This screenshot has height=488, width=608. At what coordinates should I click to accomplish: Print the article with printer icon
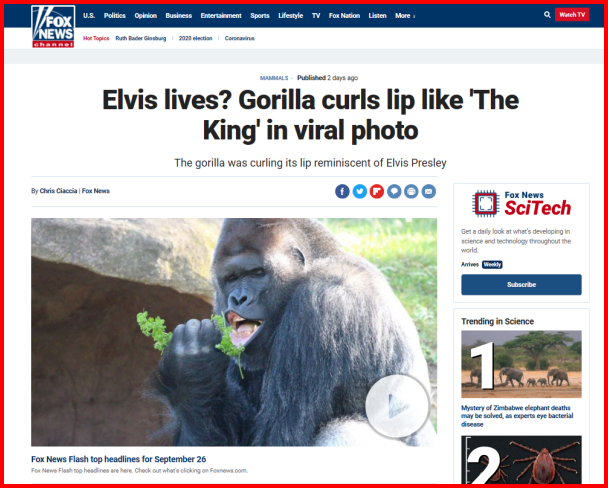coord(411,191)
